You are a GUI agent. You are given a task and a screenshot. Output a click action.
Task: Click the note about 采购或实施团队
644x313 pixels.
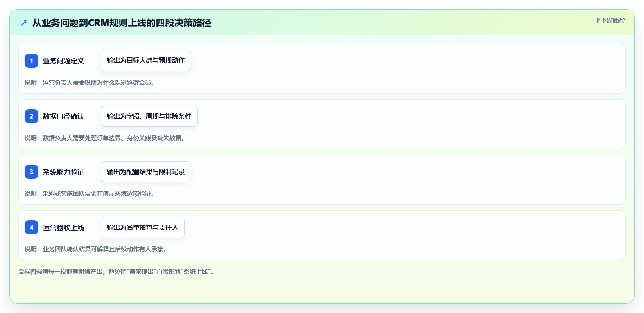(89, 194)
